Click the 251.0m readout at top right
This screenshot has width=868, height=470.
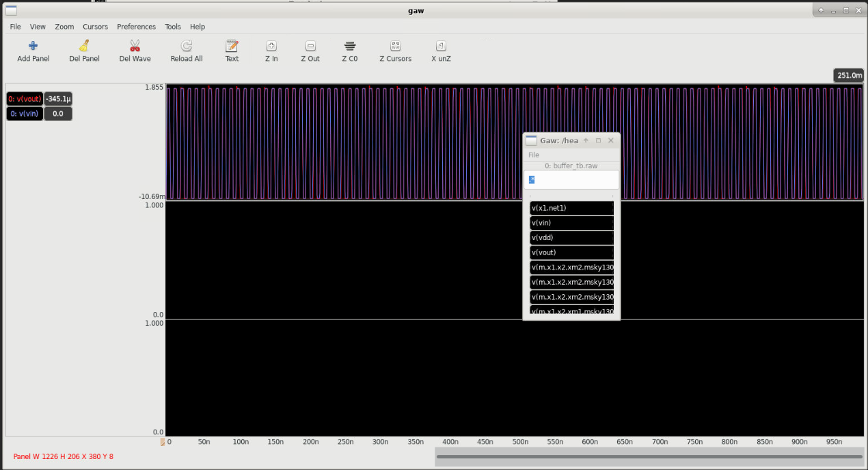(850, 75)
